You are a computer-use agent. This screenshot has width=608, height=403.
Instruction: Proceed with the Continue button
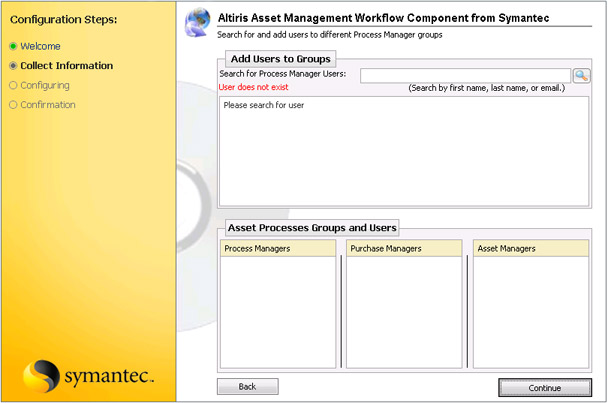pyautogui.click(x=545, y=387)
